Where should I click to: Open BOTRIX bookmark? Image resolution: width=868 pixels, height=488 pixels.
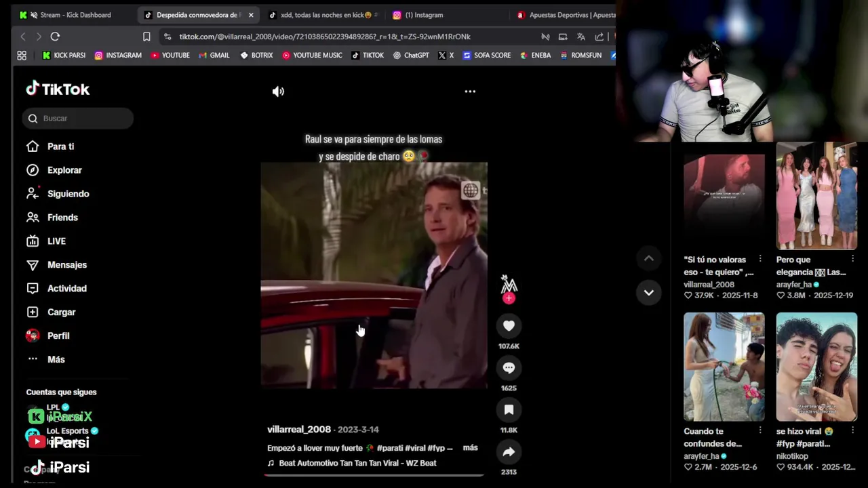[x=256, y=56]
